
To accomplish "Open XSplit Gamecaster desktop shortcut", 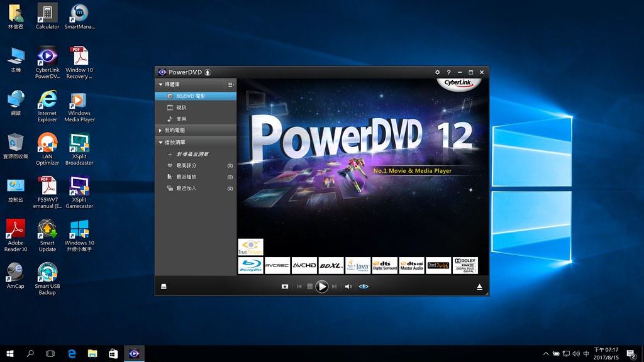I will coord(79,193).
